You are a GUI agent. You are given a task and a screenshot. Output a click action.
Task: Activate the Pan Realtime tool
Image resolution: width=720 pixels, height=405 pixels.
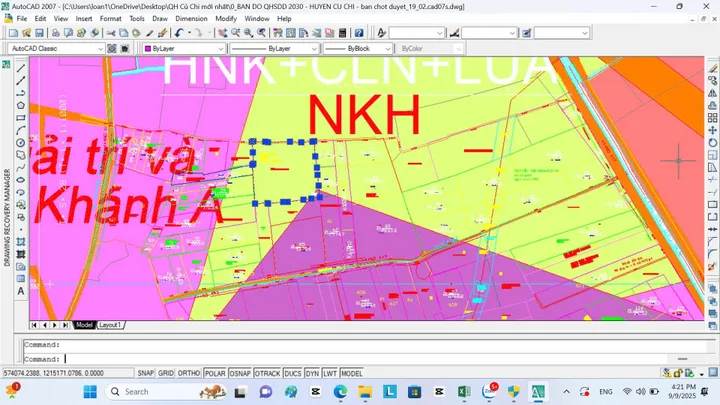click(223, 33)
